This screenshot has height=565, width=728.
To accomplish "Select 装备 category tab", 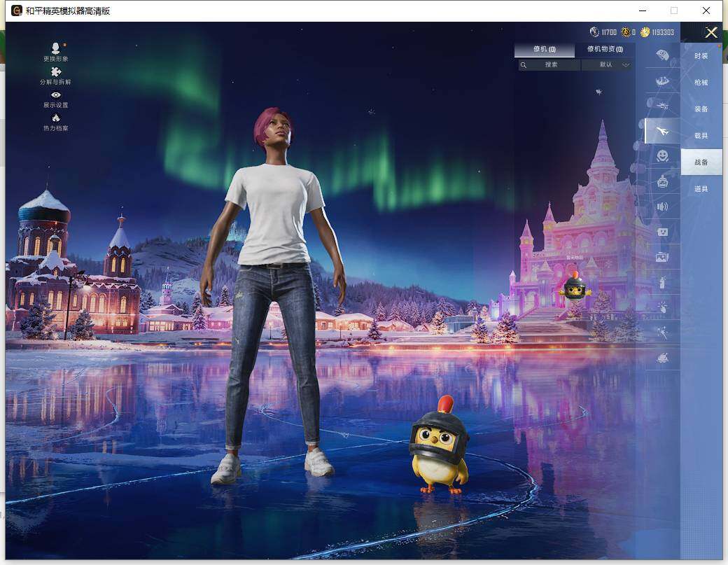I will [701, 109].
